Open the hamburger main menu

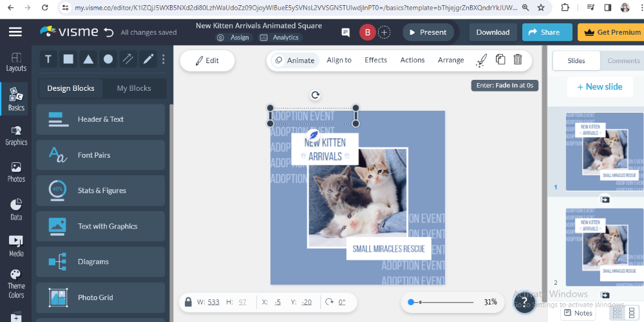pos(15,32)
